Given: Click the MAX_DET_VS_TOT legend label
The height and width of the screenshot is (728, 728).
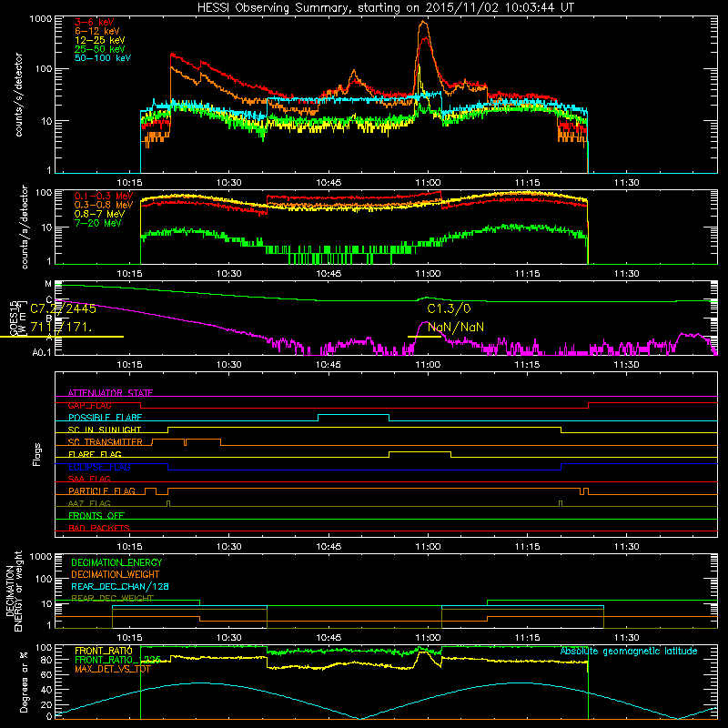Looking at the screenshot, I should coord(113,669).
